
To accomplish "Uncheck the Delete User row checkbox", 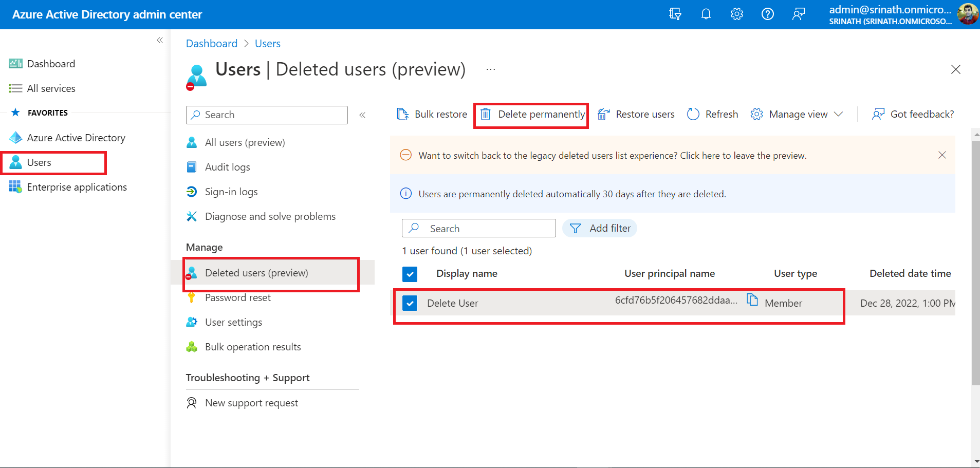I will (410, 303).
